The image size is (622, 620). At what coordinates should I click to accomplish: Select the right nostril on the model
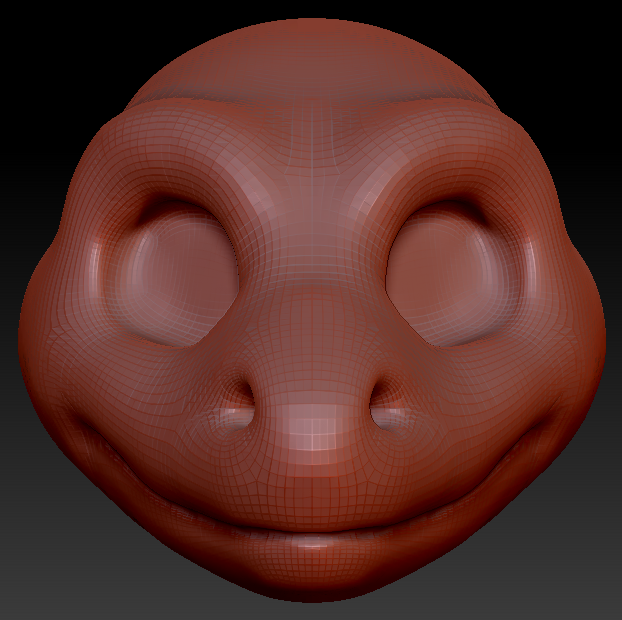click(387, 405)
